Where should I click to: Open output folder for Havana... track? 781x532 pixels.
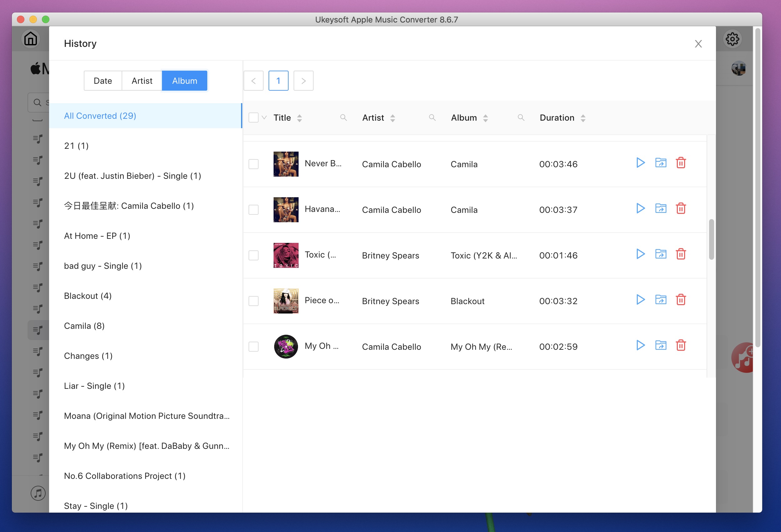point(661,209)
